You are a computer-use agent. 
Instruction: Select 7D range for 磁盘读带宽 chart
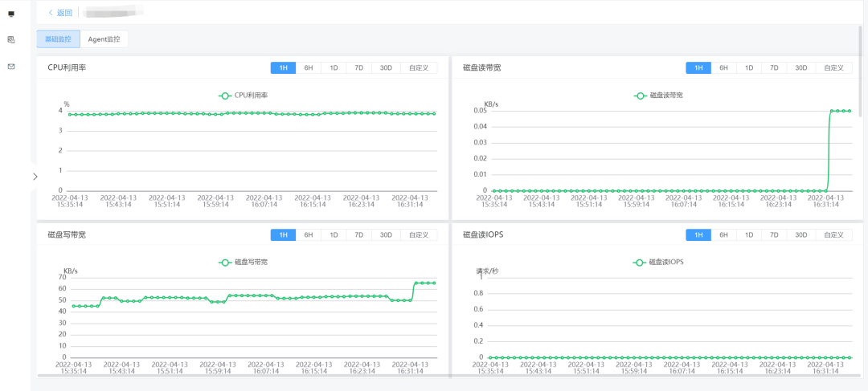[774, 67]
